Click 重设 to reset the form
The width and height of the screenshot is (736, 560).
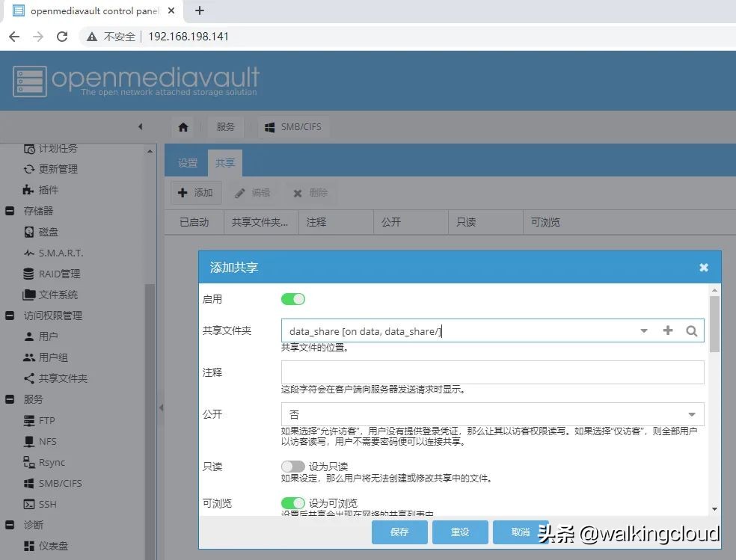click(460, 532)
